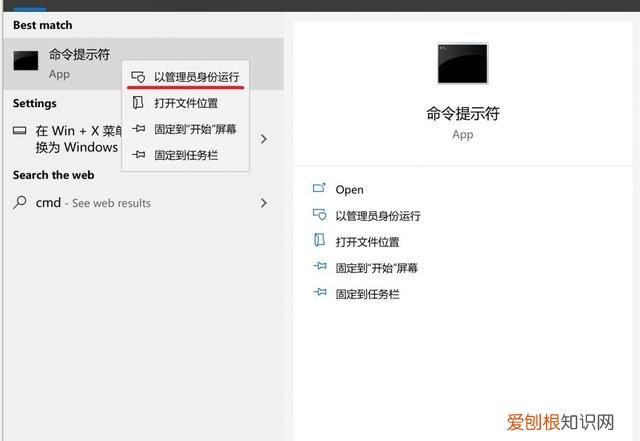The height and width of the screenshot is (441, 640).
Task: Click the shield icon in the context menu
Action: point(138,77)
